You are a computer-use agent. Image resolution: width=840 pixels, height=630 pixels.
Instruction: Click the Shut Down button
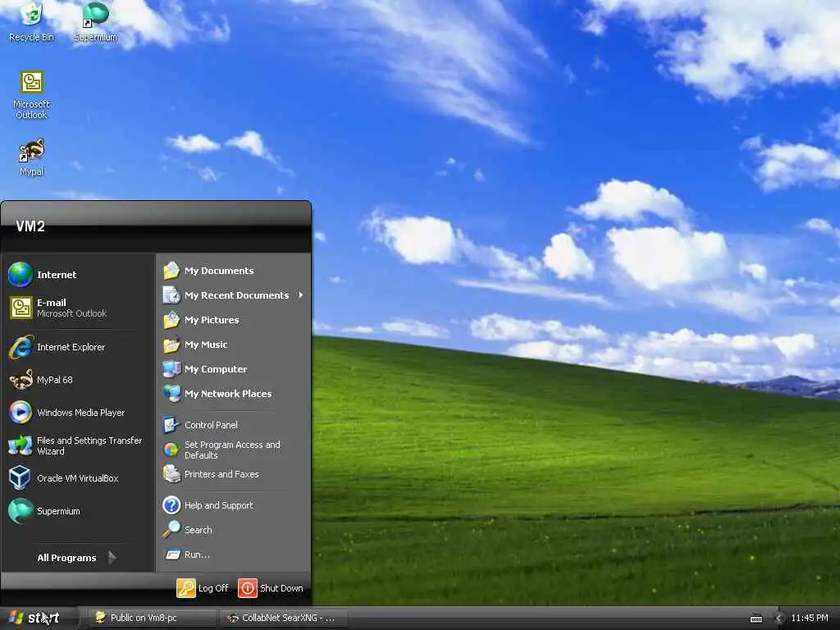click(x=271, y=588)
